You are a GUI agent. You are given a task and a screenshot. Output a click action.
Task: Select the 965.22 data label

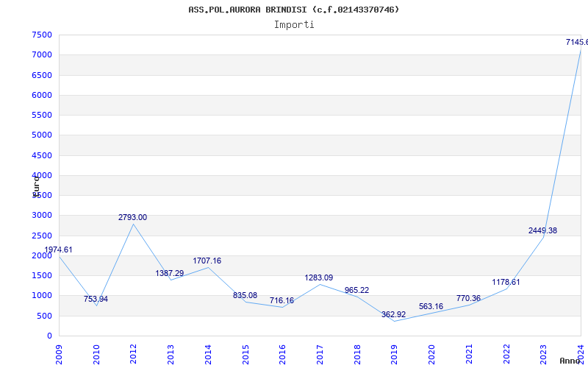[356, 290]
